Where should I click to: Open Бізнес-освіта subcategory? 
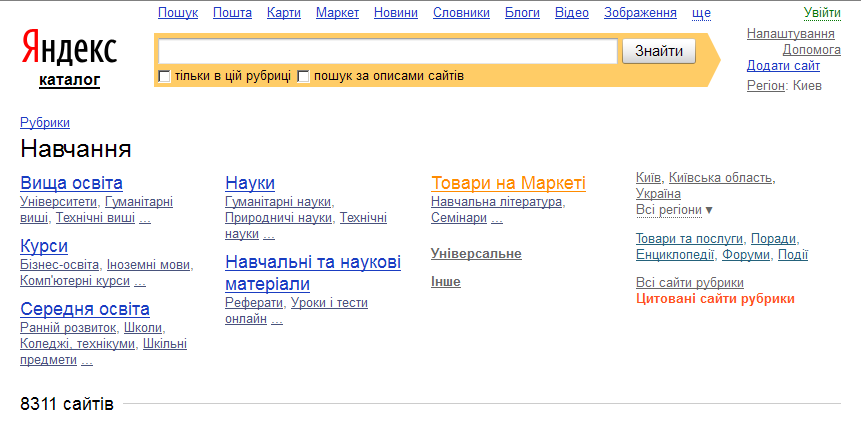60,265
